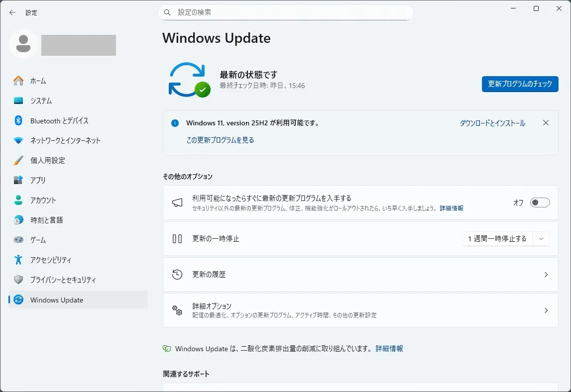Viewport: 571px width, 392px height.
Task: Click the back arrow in the title bar
Action: point(12,12)
